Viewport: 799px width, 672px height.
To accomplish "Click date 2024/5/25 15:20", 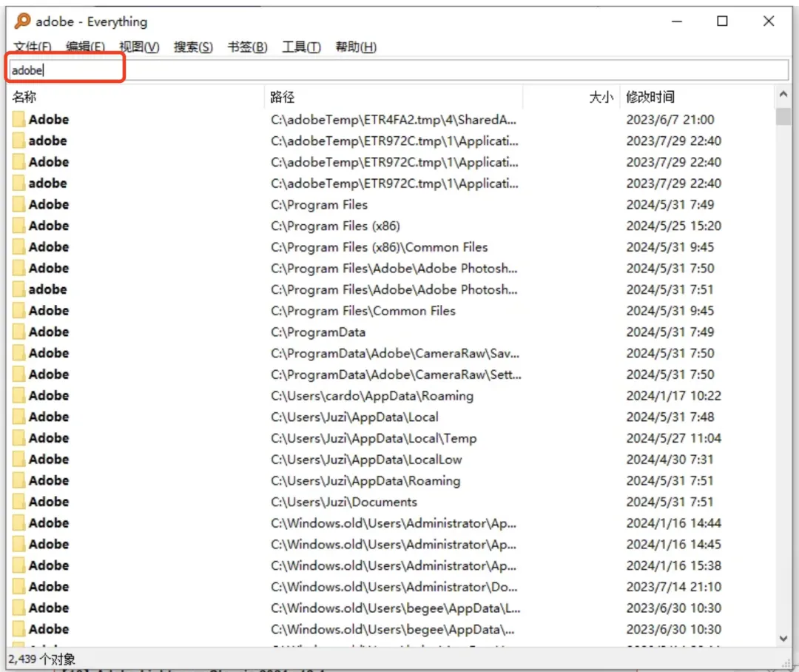I will pyautogui.click(x=674, y=226).
